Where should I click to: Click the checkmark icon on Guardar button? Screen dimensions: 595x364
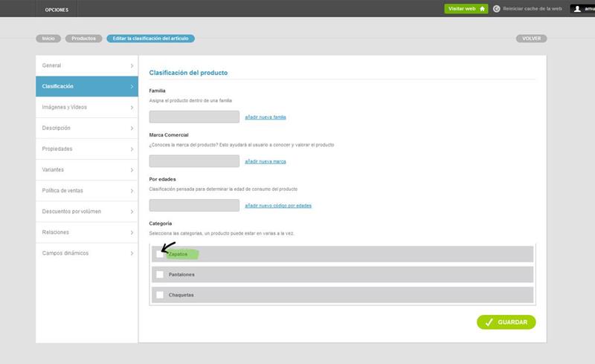pyautogui.click(x=488, y=322)
